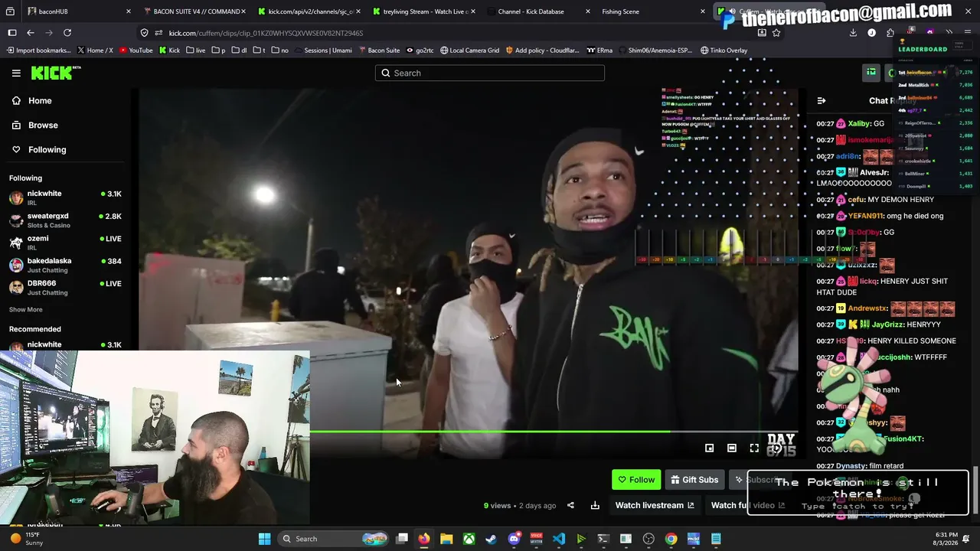Image resolution: width=980 pixels, height=551 pixels.
Task: Open Firefox from the taskbar
Action: point(424,539)
